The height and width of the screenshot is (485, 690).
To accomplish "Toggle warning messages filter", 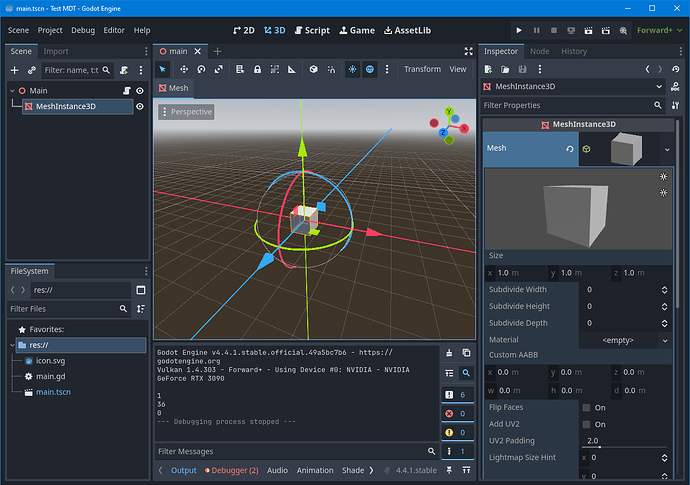I will point(458,433).
